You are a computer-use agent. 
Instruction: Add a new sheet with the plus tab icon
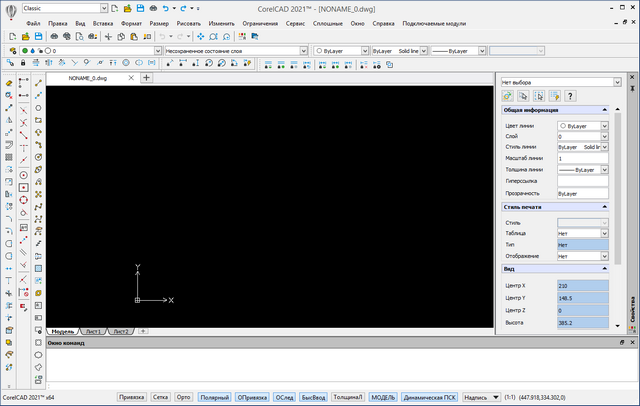point(143,330)
